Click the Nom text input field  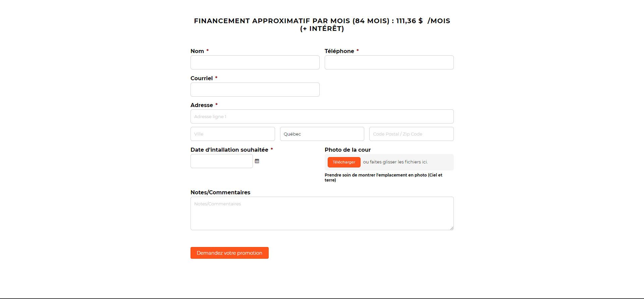[x=255, y=62]
